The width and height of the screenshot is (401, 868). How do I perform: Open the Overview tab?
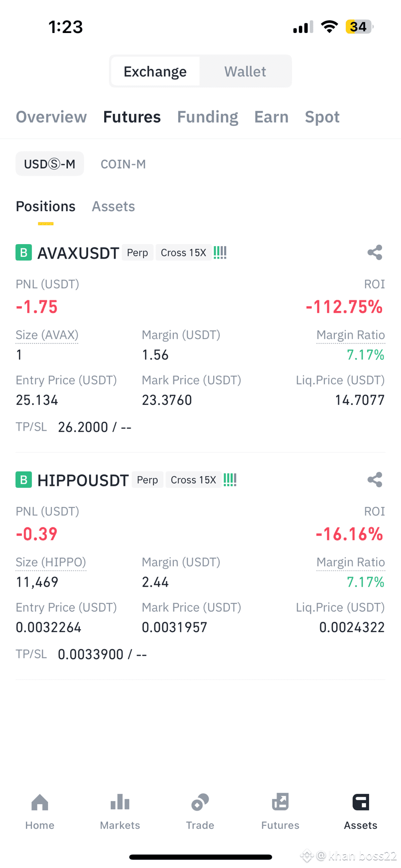[51, 117]
